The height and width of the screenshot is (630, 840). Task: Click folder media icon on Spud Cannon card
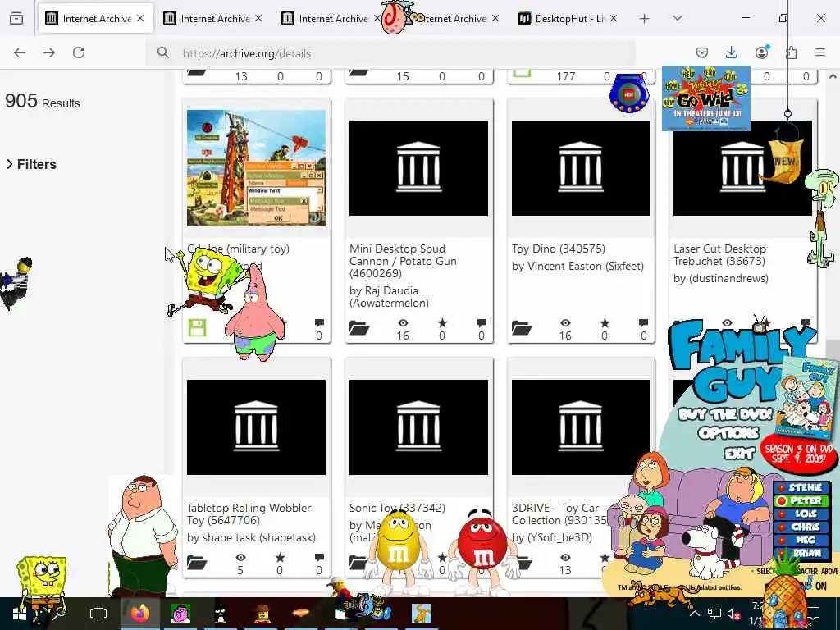pyautogui.click(x=359, y=327)
